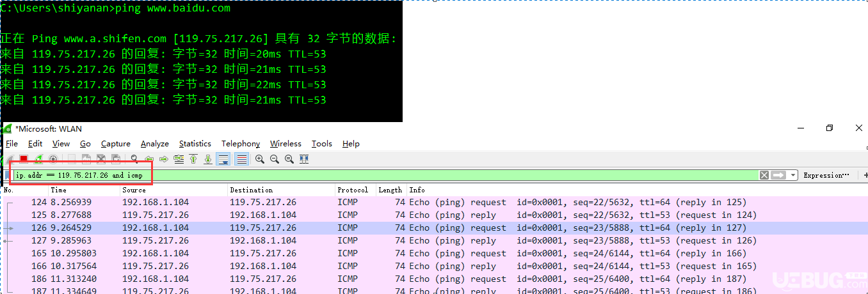Open the Help menu
Viewport: 868px width, 294px height.
(x=351, y=144)
